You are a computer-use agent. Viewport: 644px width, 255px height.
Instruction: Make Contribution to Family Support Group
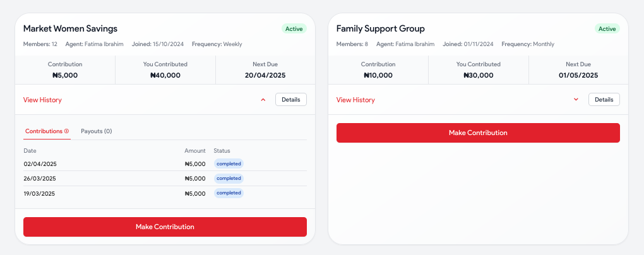pyautogui.click(x=478, y=133)
